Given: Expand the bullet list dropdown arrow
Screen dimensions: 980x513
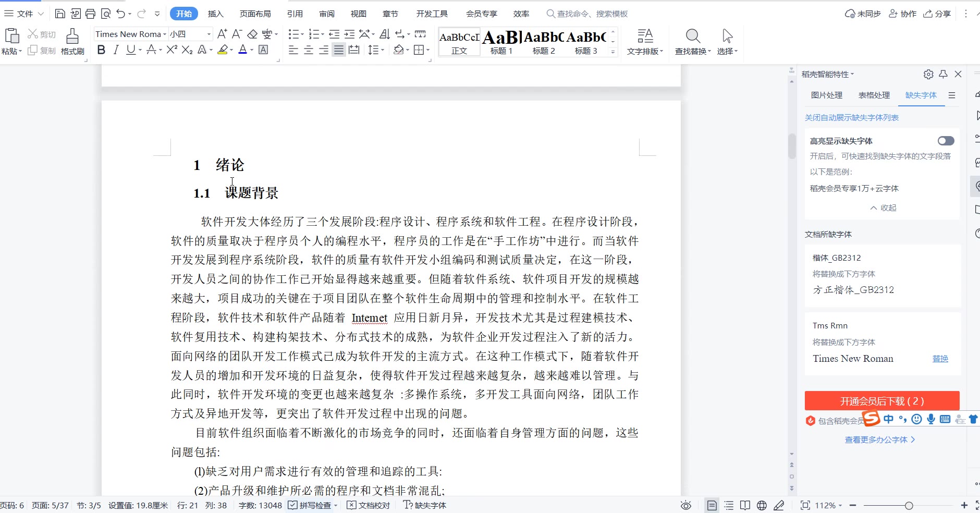Looking at the screenshot, I should (x=302, y=34).
